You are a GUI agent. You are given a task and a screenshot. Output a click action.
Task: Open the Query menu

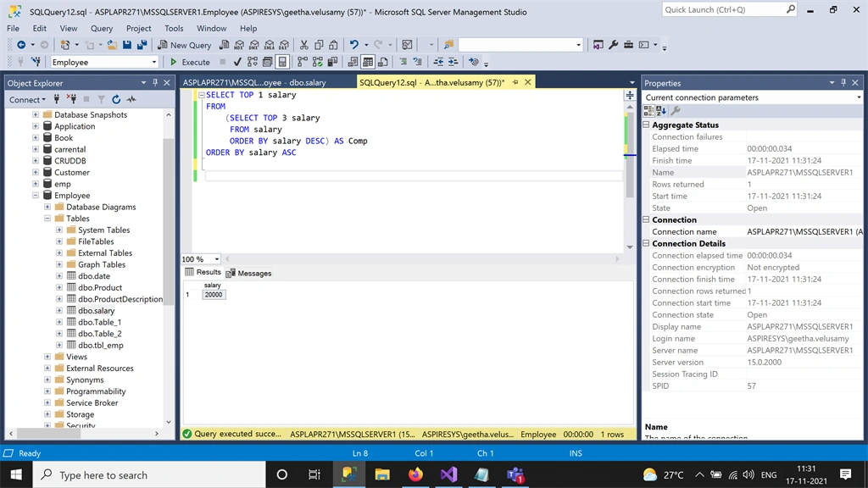[x=102, y=28]
